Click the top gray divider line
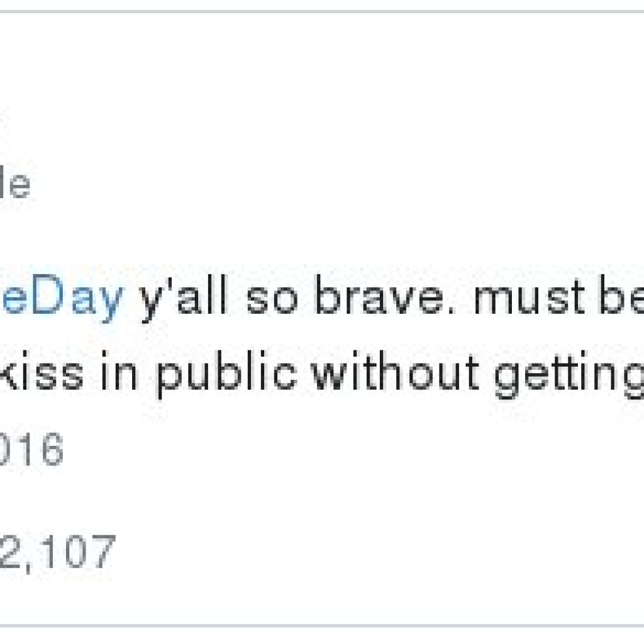 coord(322,11)
